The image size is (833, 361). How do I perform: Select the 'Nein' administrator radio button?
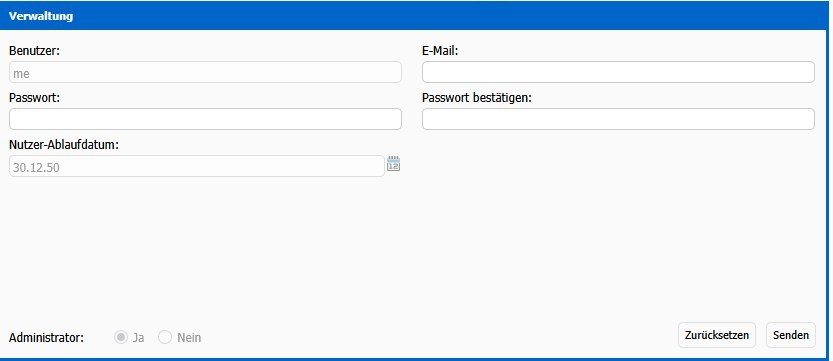click(165, 337)
